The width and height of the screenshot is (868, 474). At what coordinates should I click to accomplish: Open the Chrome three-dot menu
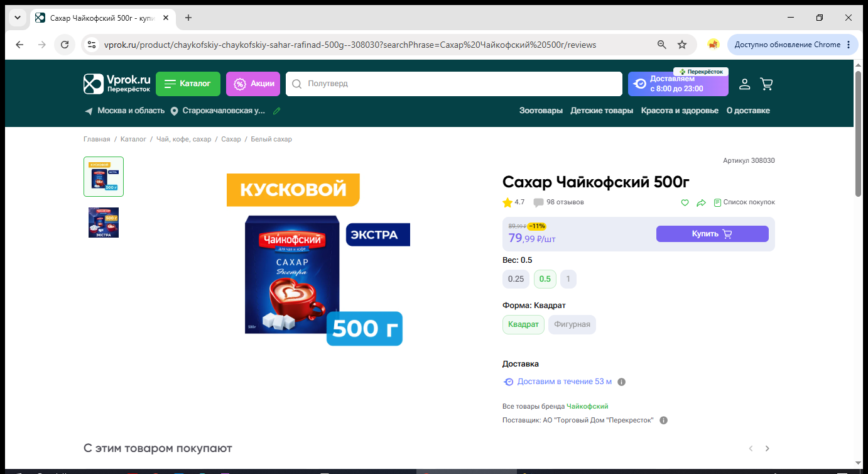click(849, 45)
